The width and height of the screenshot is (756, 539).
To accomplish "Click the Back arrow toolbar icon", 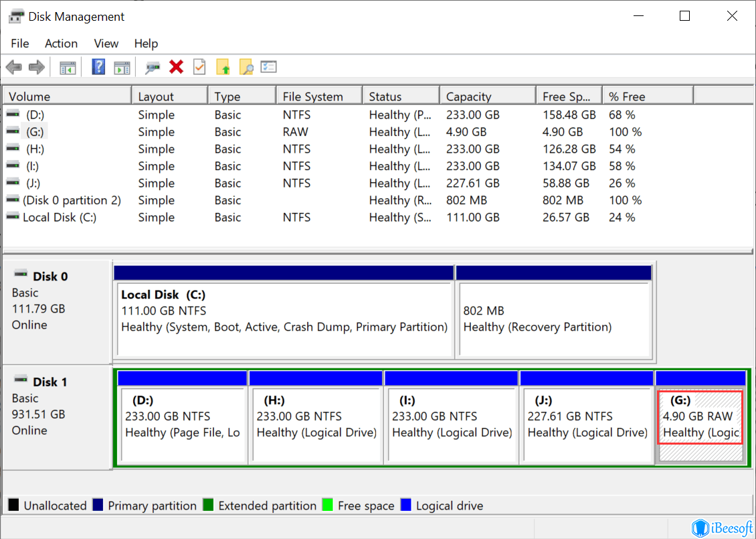I will click(x=14, y=67).
